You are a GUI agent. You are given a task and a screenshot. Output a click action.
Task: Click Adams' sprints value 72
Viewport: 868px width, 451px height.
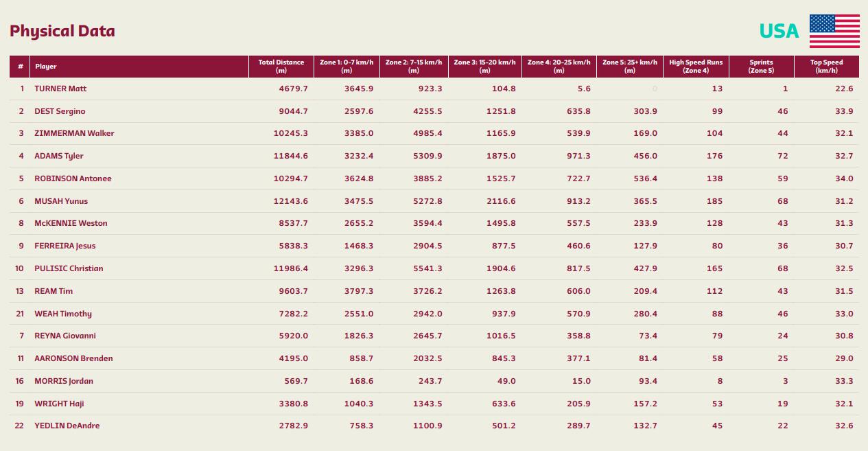coord(783,156)
